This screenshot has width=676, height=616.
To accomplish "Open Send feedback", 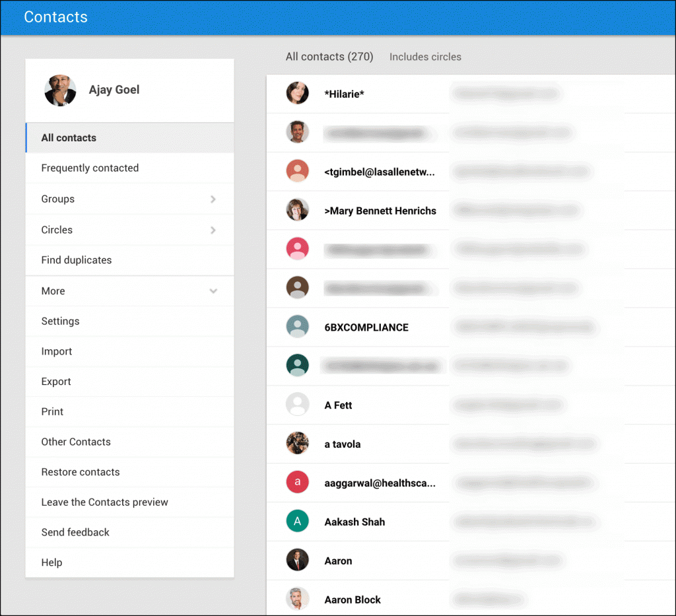I will click(75, 532).
